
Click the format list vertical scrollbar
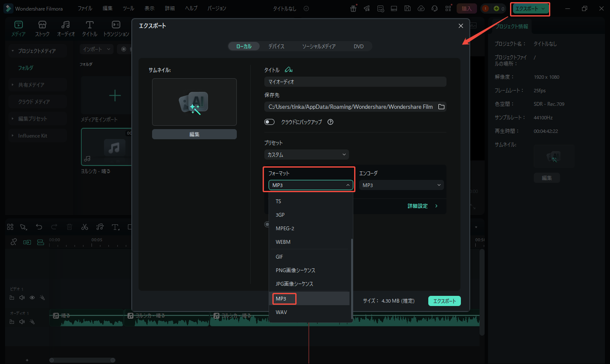point(352,278)
